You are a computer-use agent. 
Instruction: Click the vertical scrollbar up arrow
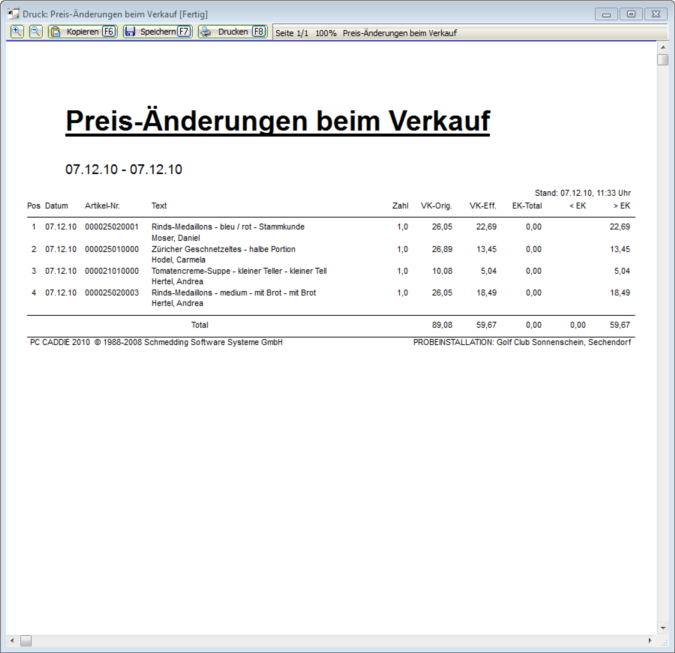[x=663, y=47]
